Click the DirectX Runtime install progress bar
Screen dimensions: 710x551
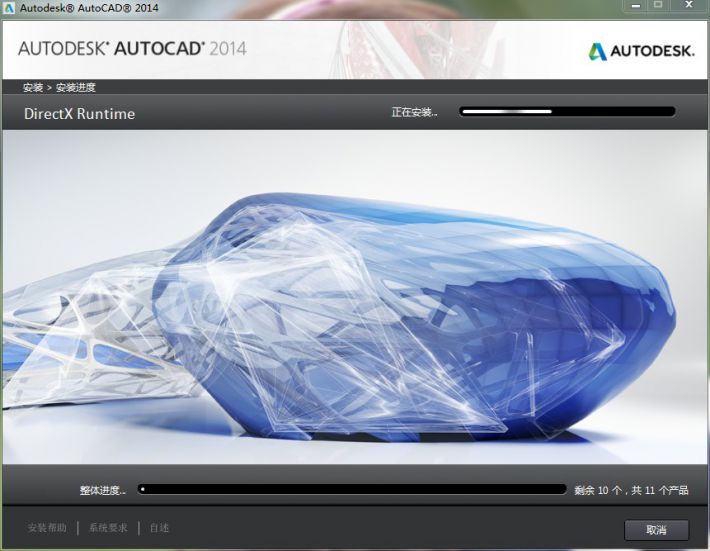pyautogui.click(x=567, y=111)
